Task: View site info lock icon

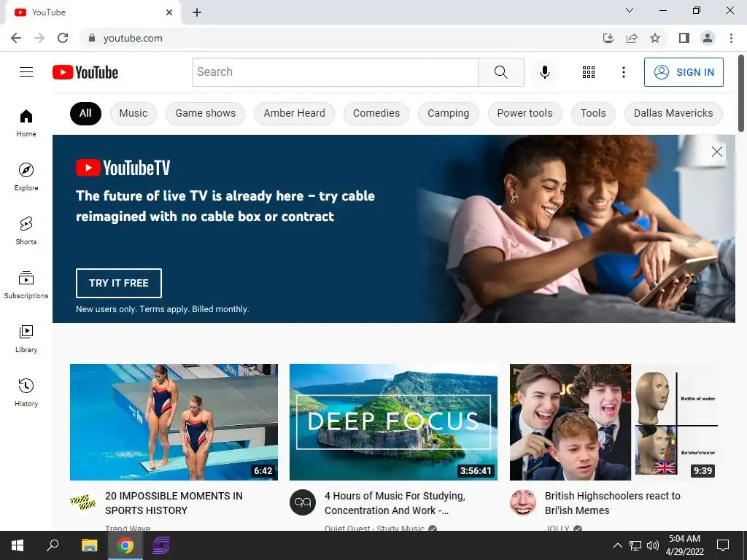Action: [92, 38]
